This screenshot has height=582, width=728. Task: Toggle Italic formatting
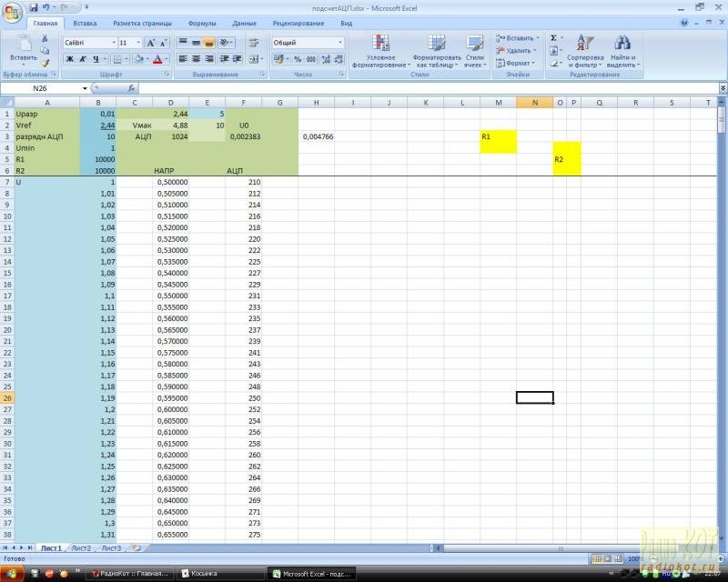(x=82, y=59)
